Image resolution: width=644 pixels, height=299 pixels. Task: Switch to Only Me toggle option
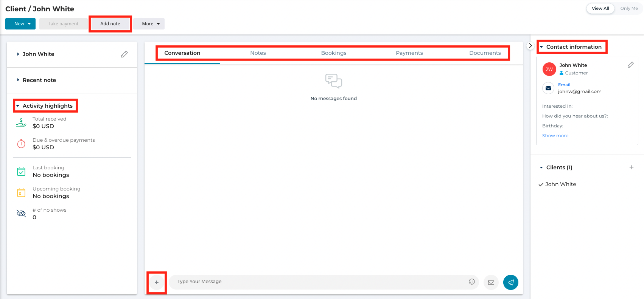click(629, 8)
